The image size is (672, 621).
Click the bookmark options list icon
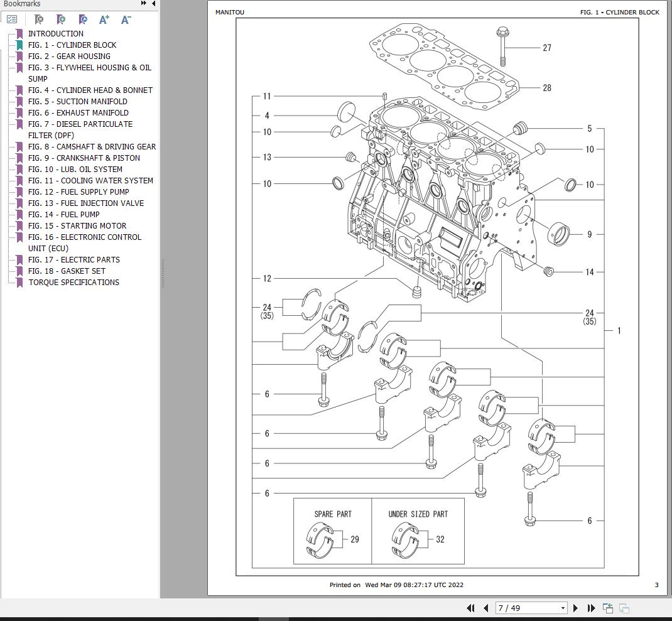pos(11,19)
